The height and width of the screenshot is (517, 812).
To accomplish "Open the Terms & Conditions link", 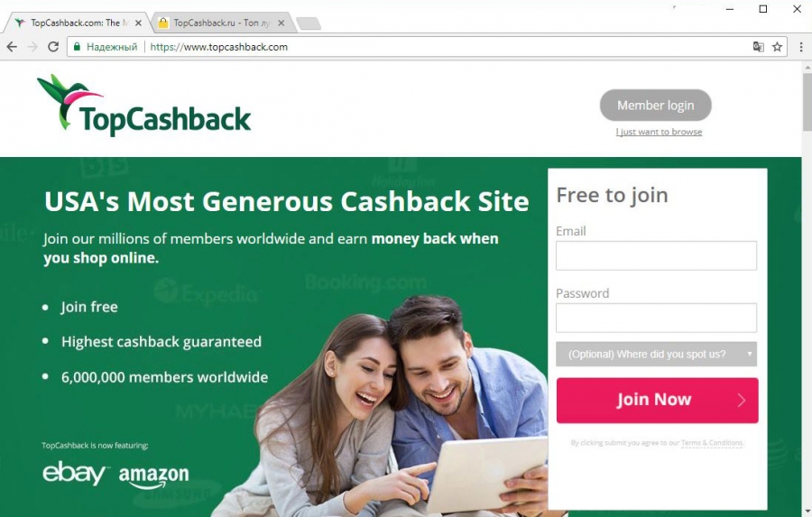I will 712,443.
